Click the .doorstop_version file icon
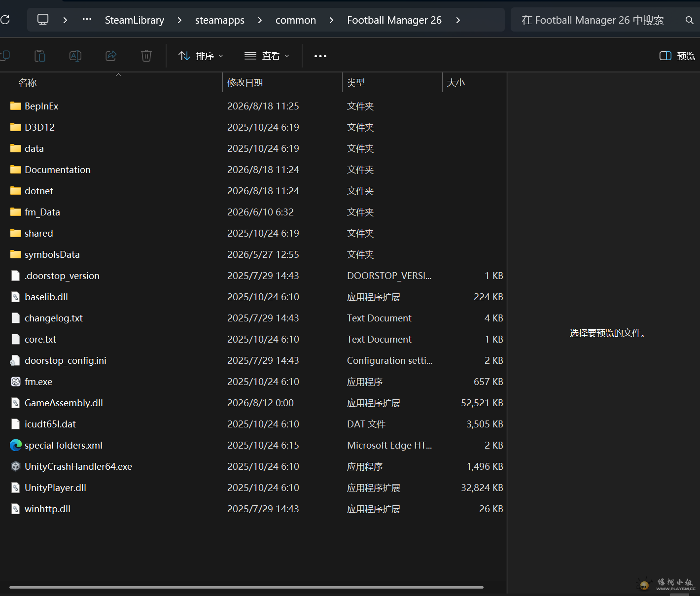700x596 pixels. 16,276
